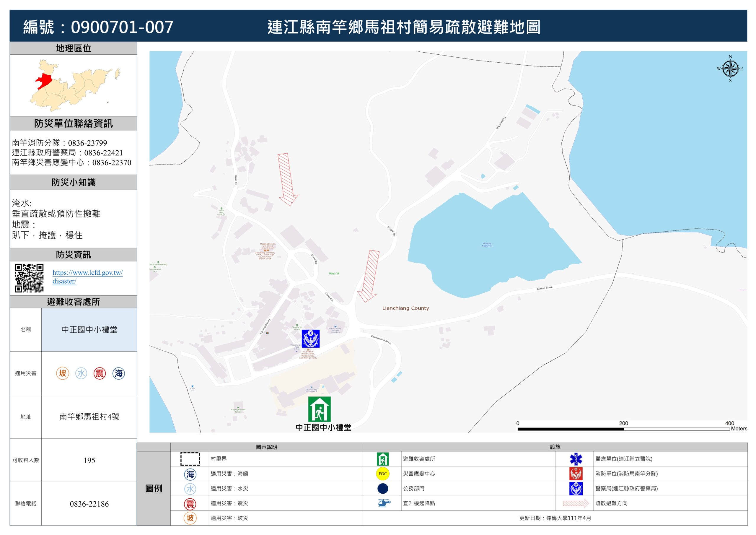Screen dimensions: 756x535
Task: Click the shelter phone number 0836-22186
Action: coord(89,504)
